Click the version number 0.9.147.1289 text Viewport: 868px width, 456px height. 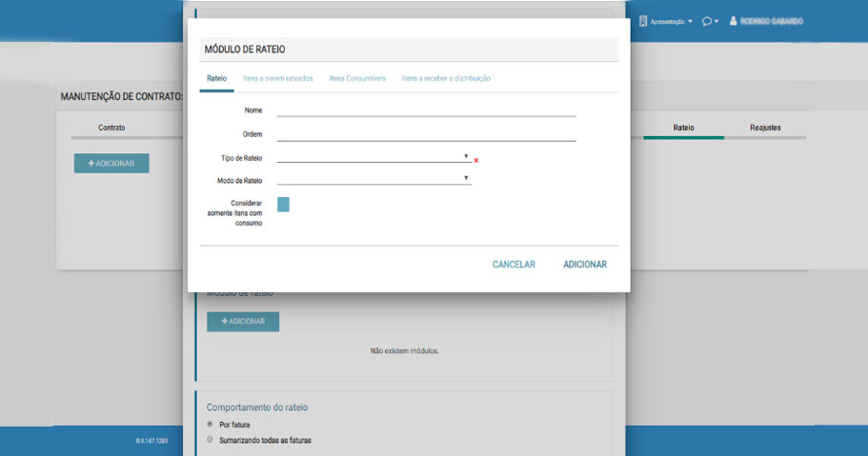[151, 441]
